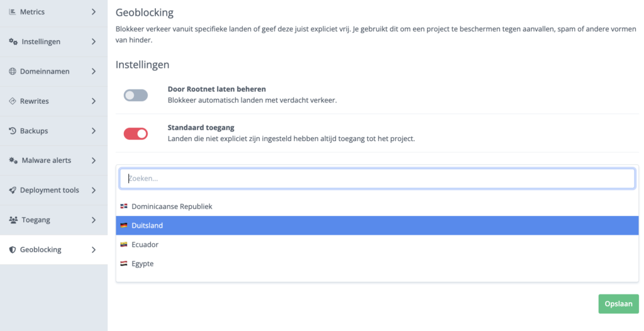Image resolution: width=644 pixels, height=331 pixels.
Task: Expand the Metrics chevron arrow
Action: coord(94,12)
